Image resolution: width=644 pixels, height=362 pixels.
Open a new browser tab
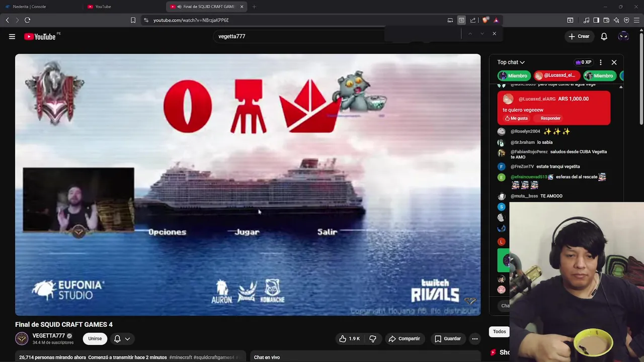[x=254, y=7]
